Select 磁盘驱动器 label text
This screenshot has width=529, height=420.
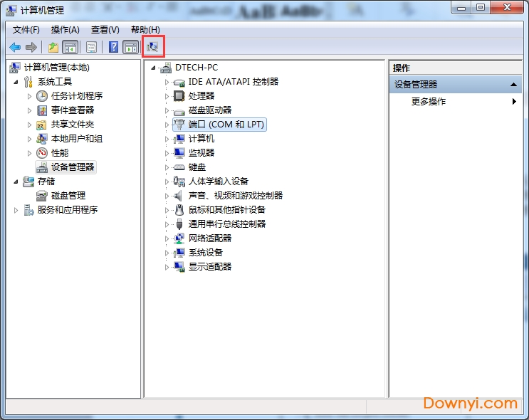(210, 110)
